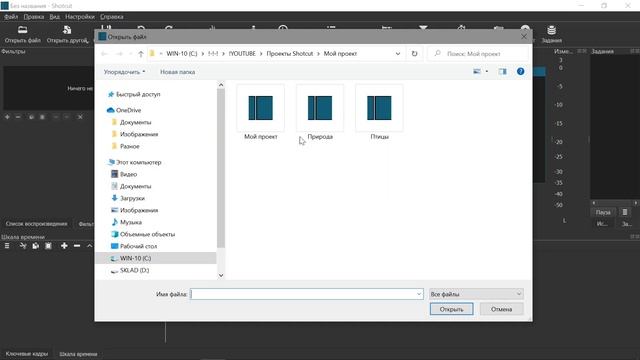Click the blue help question mark icon
This screenshot has width=640, height=360.
pos(520,71)
